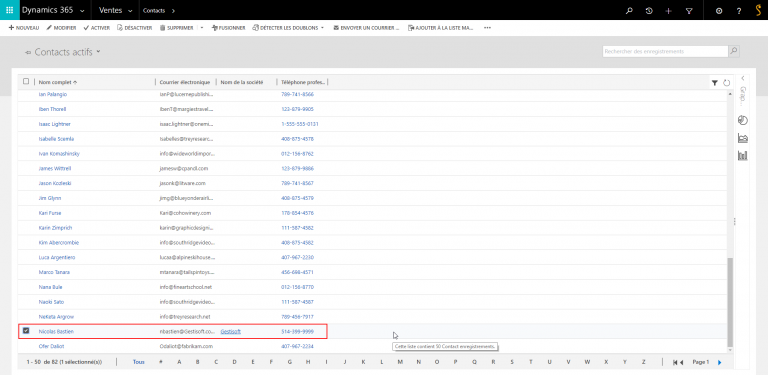
Task: Open help question mark icon
Action: point(739,10)
